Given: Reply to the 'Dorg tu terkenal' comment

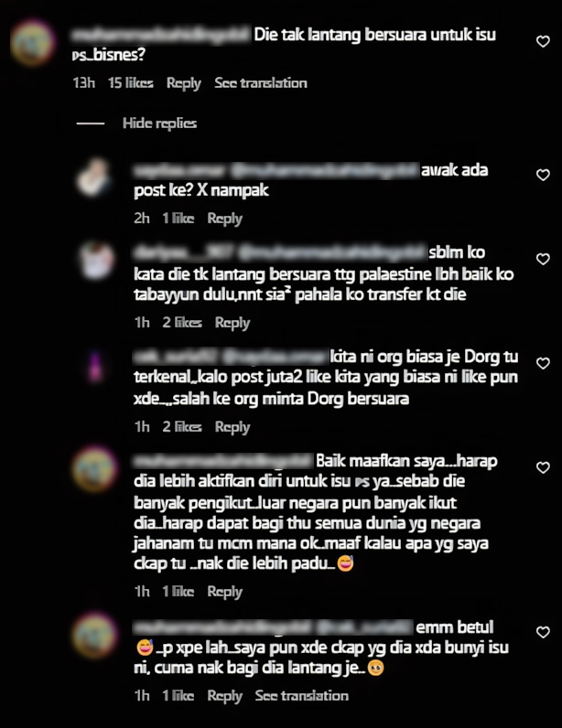Looking at the screenshot, I should (x=232, y=427).
